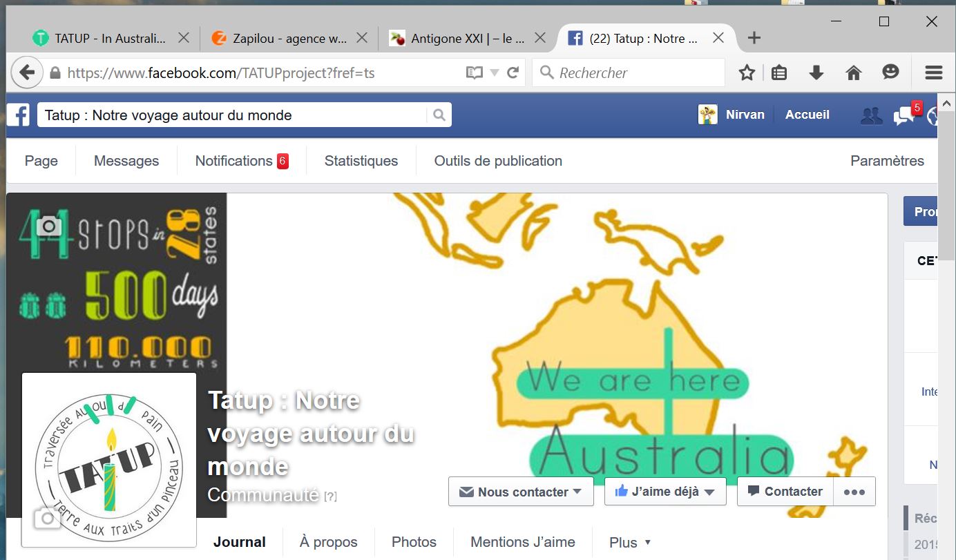This screenshot has width=956, height=560.
Task: Toggle reader view icon in address bar
Action: (474, 73)
